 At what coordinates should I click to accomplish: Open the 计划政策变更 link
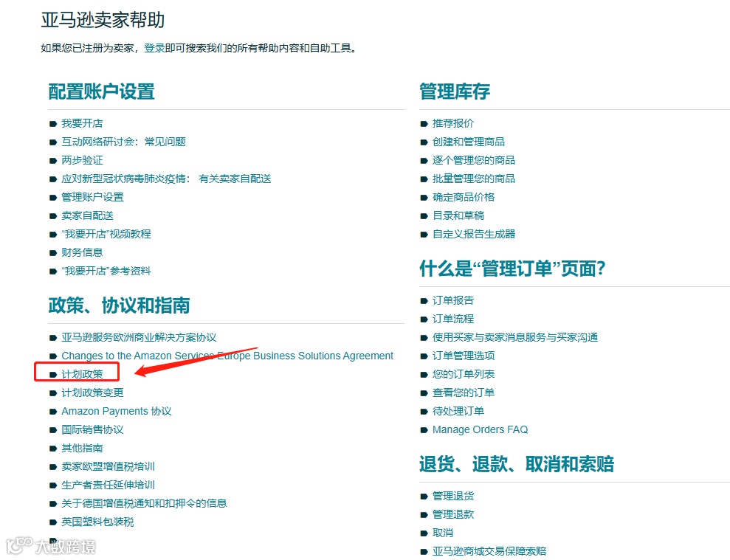tap(93, 393)
